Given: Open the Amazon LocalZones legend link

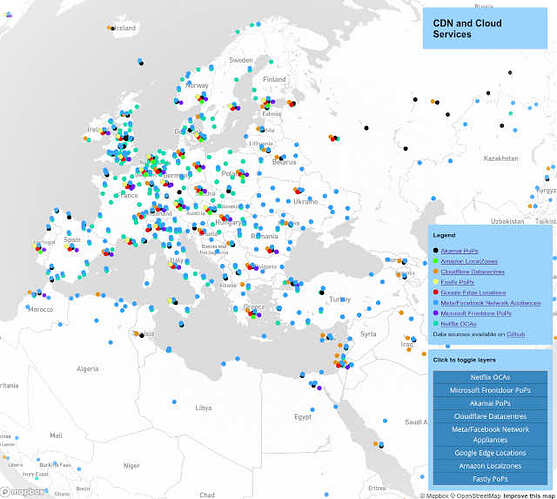Looking at the screenshot, I should click(469, 261).
